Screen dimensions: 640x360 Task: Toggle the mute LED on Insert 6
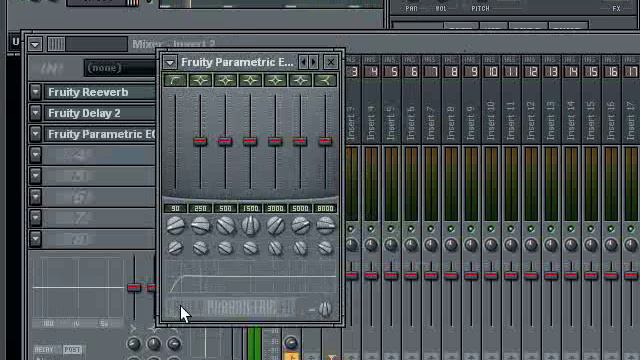411,229
